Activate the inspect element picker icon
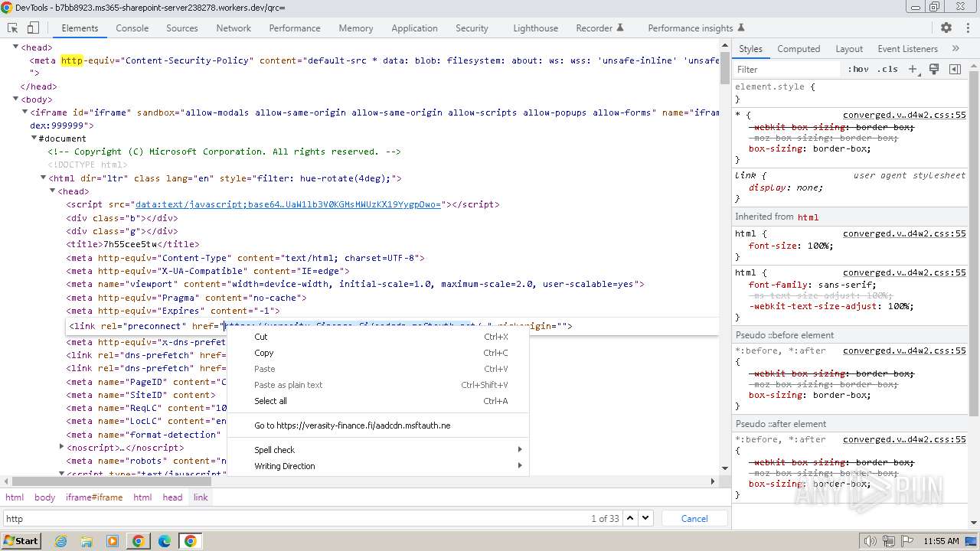The height and width of the screenshot is (551, 980). 13,28
